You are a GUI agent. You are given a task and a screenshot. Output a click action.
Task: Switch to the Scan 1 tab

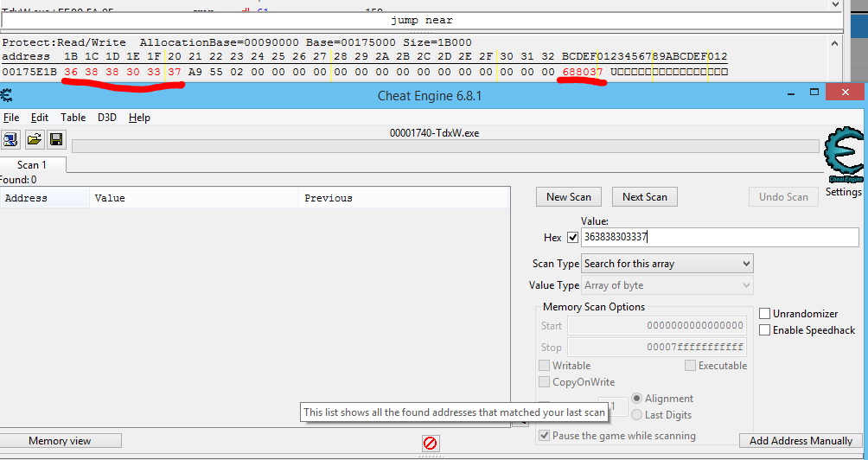[x=32, y=165]
